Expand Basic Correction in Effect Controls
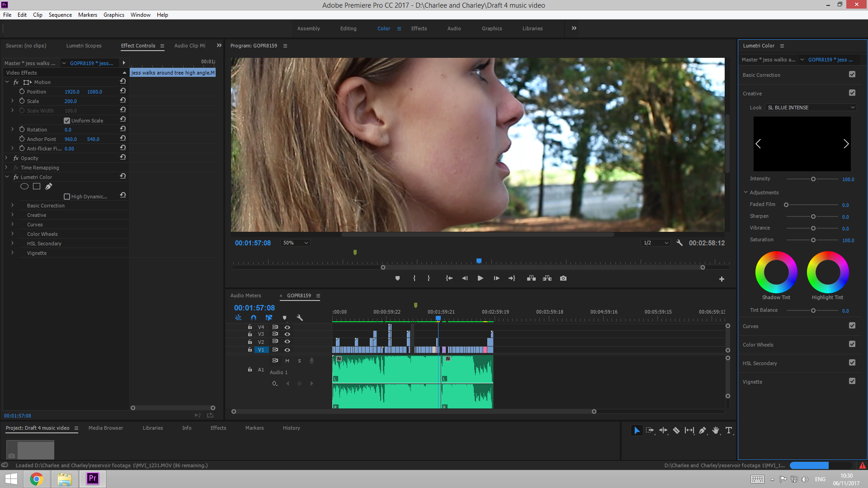 point(13,206)
